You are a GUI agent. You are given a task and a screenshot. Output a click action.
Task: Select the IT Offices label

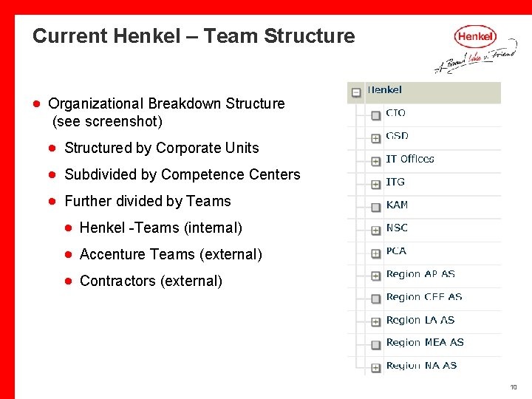point(410,159)
